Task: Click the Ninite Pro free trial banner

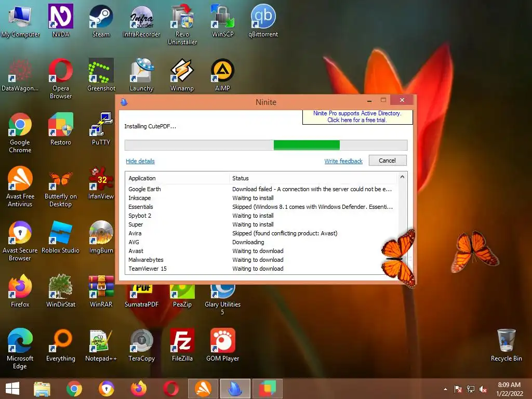Action: tap(357, 117)
